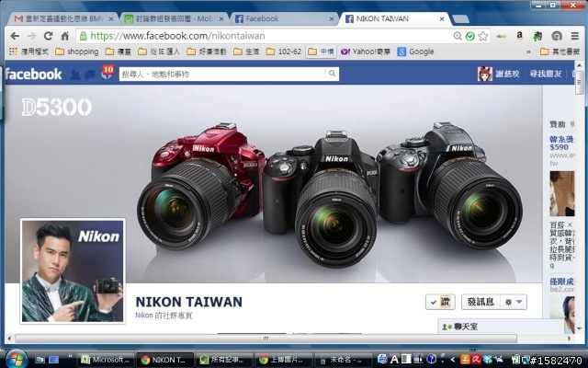588x368 pixels.
Task: Click in the Facebook search field
Action: pos(222,74)
